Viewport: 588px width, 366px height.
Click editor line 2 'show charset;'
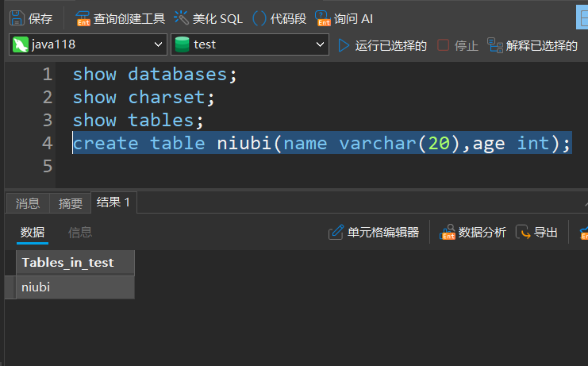pos(144,98)
